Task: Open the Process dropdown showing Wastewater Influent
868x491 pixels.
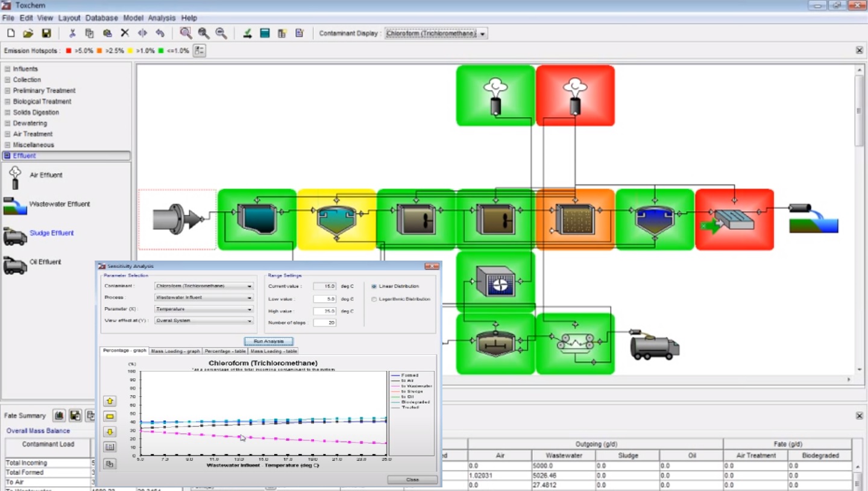Action: (x=204, y=297)
